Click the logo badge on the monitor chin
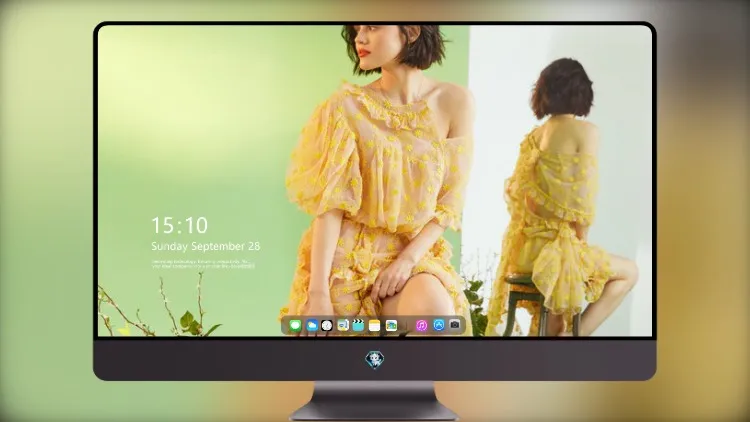The height and width of the screenshot is (422, 750). point(375,360)
